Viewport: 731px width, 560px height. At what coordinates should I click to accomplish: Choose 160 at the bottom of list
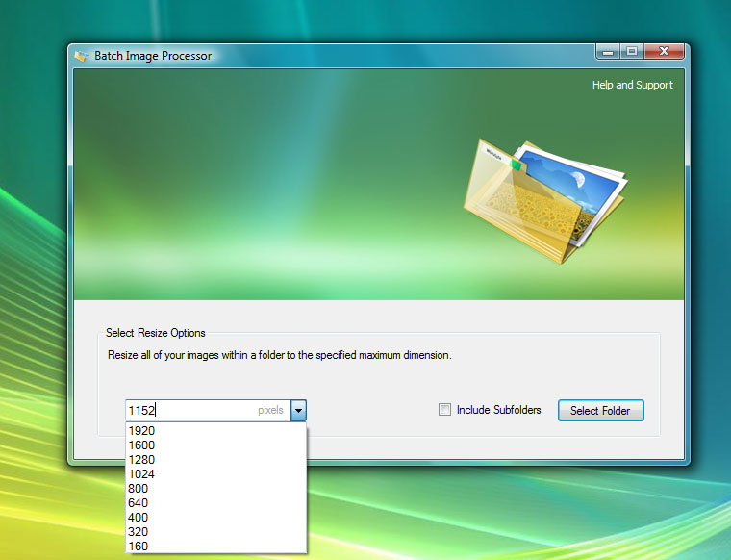138,547
